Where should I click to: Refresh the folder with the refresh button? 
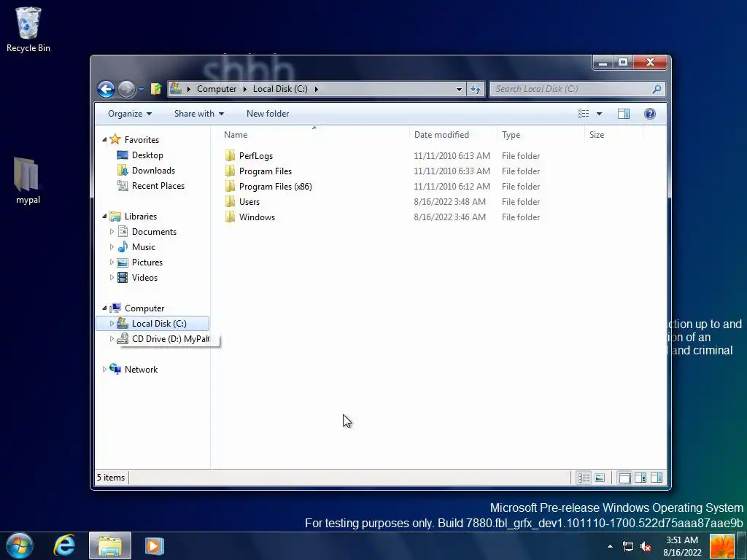(x=476, y=89)
